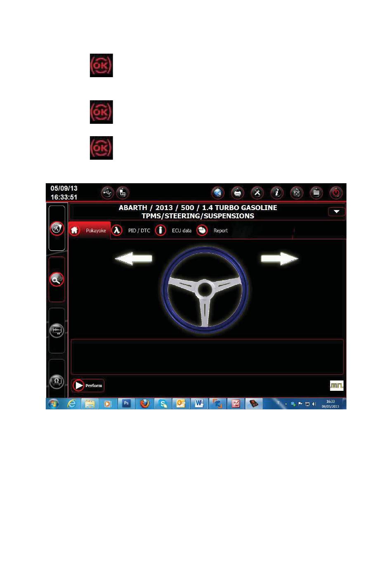Image resolution: width=392 pixels, height=586 pixels.
Task: Open the ohm multimeter icon in the sidebar
Action: (x=57, y=381)
